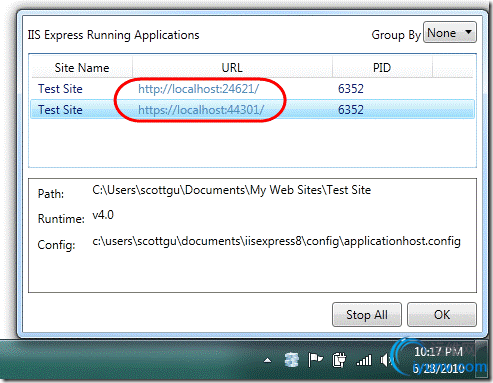
Task: Select the Test Site row with https URL
Action: pos(252,109)
